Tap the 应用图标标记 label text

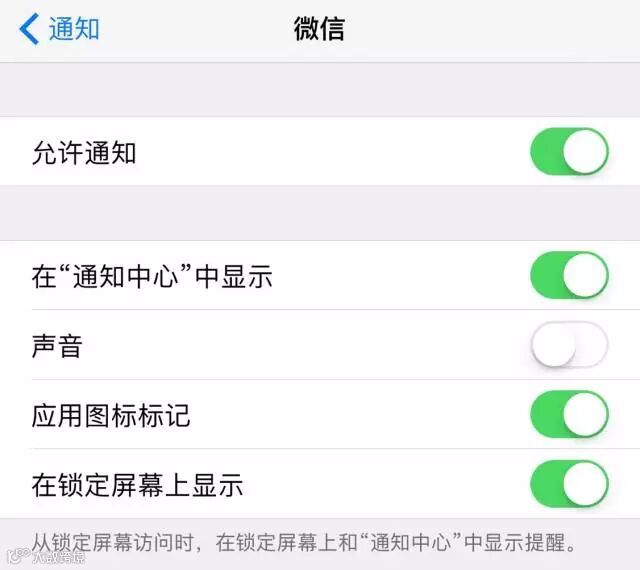(x=111, y=415)
